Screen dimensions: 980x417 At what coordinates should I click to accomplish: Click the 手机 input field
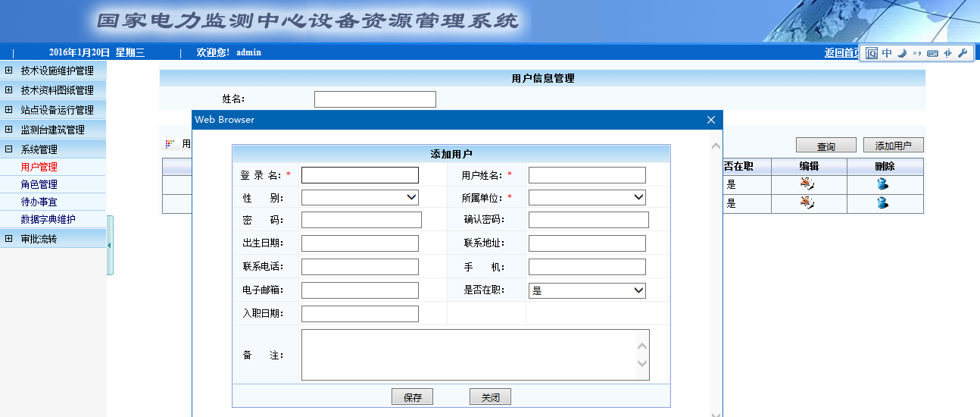coord(587,267)
